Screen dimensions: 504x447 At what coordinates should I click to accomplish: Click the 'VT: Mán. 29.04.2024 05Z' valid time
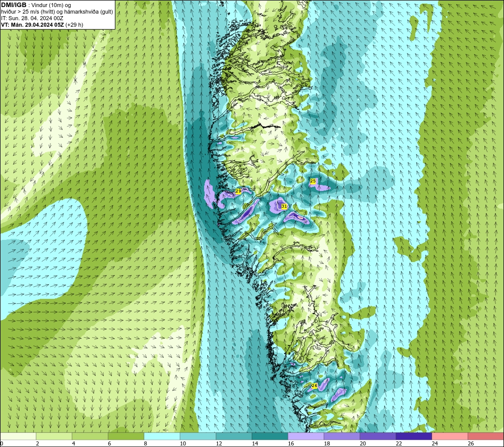pyautogui.click(x=32, y=25)
